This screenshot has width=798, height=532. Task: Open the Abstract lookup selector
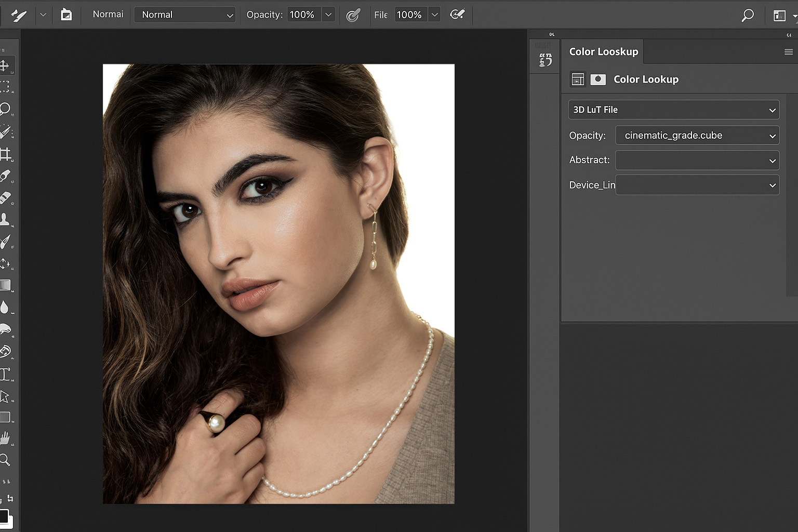point(697,160)
